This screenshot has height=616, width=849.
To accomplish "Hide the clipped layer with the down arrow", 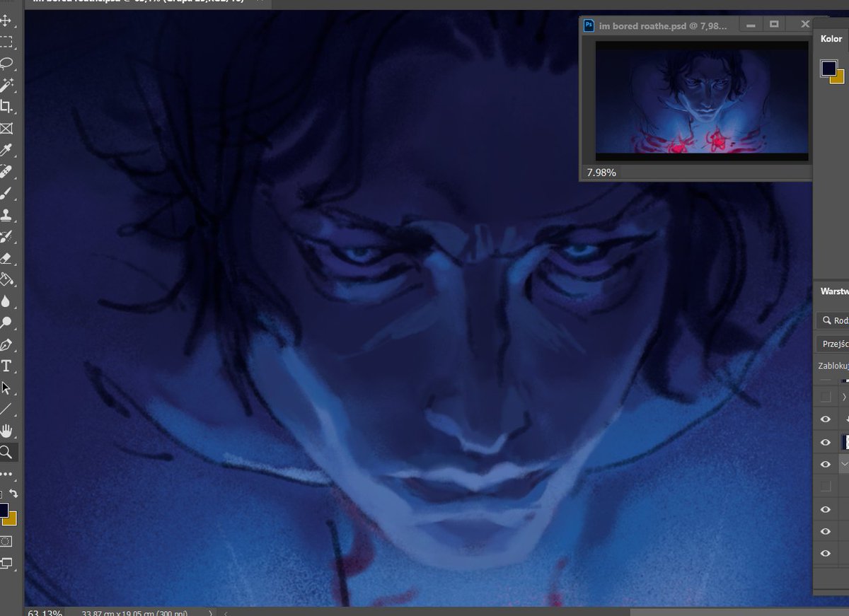I will 825,419.
